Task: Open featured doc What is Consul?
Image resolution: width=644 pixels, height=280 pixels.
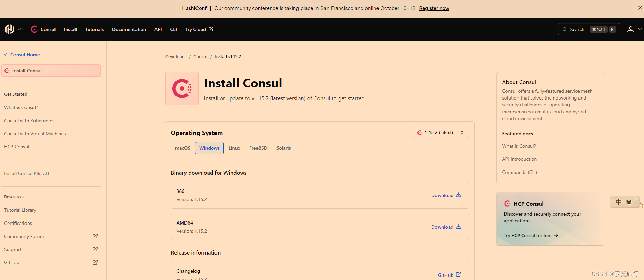Action: point(519,146)
